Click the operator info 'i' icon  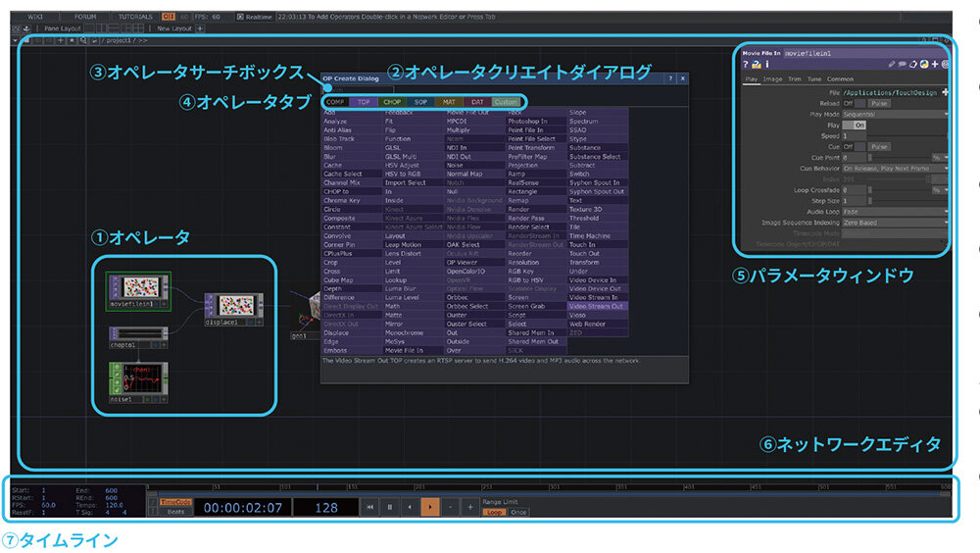(765, 64)
